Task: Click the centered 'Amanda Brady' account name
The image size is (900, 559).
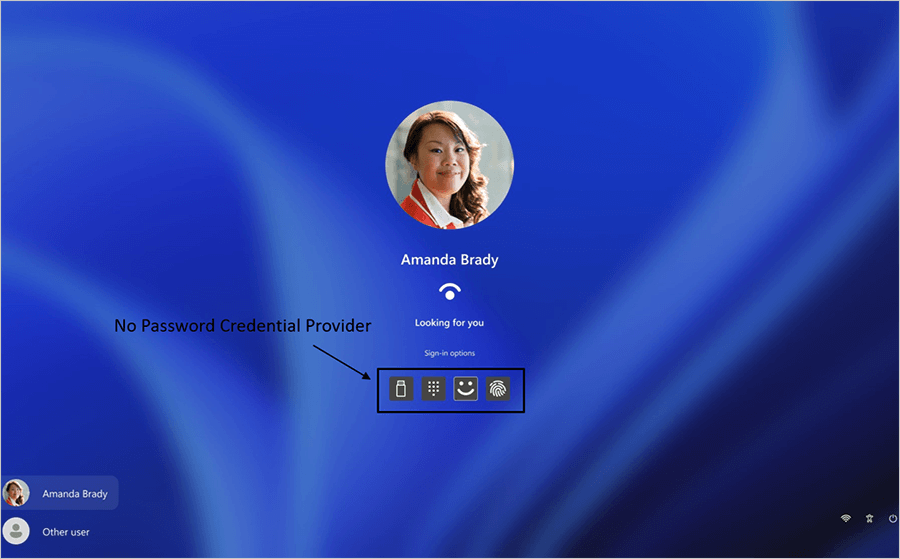Action: pos(449,260)
